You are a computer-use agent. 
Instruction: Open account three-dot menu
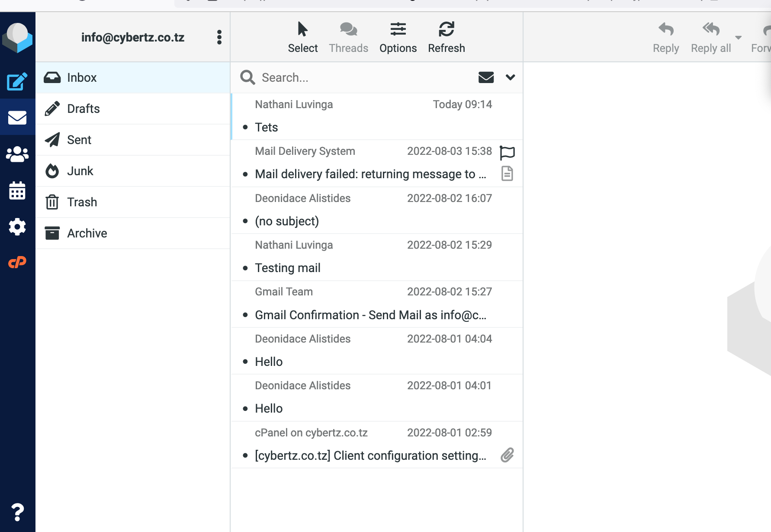(219, 37)
